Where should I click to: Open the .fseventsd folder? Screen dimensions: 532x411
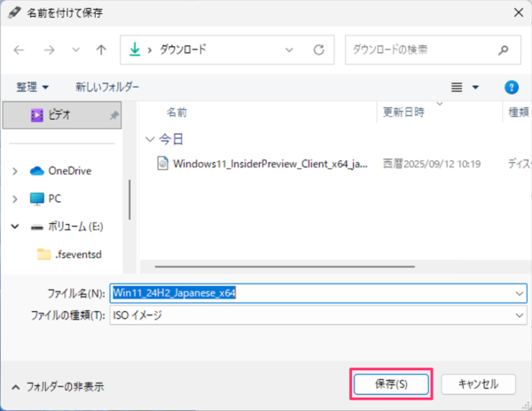click(69, 254)
